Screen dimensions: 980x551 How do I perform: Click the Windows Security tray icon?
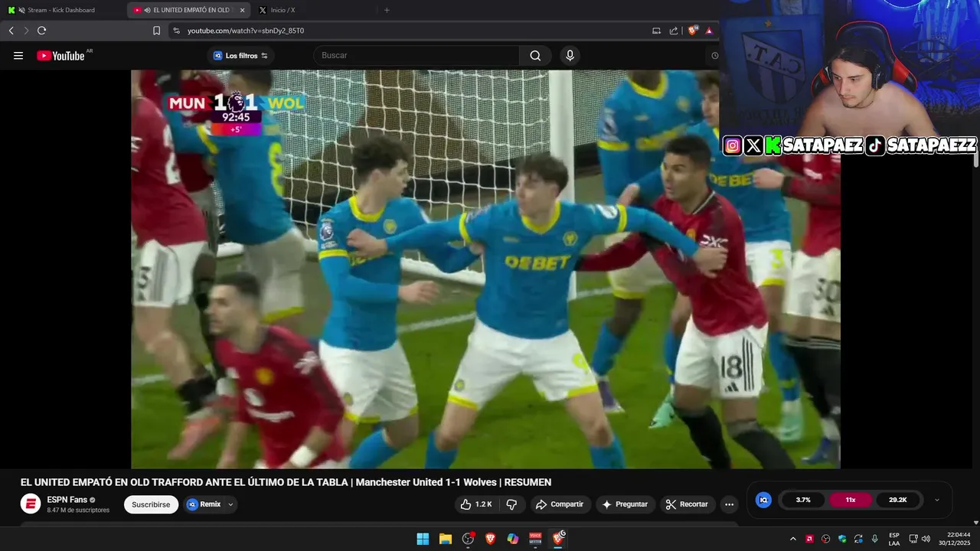pyautogui.click(x=842, y=539)
